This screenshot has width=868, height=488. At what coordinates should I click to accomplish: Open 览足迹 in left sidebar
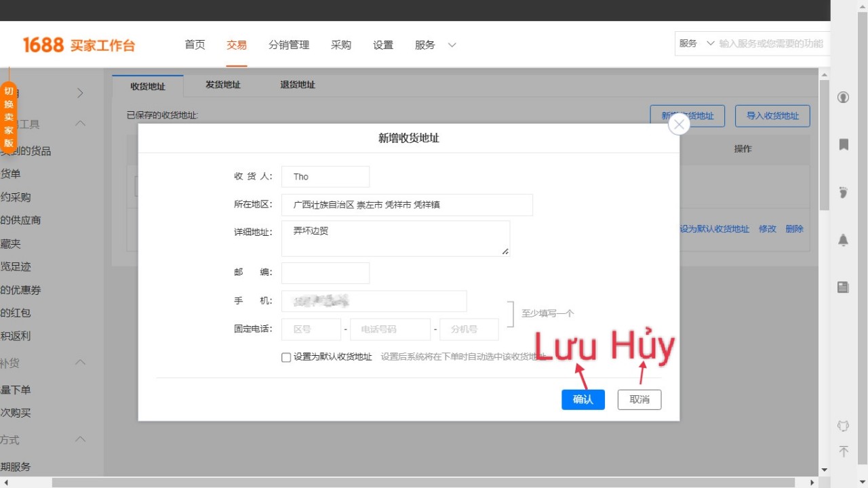coord(16,266)
